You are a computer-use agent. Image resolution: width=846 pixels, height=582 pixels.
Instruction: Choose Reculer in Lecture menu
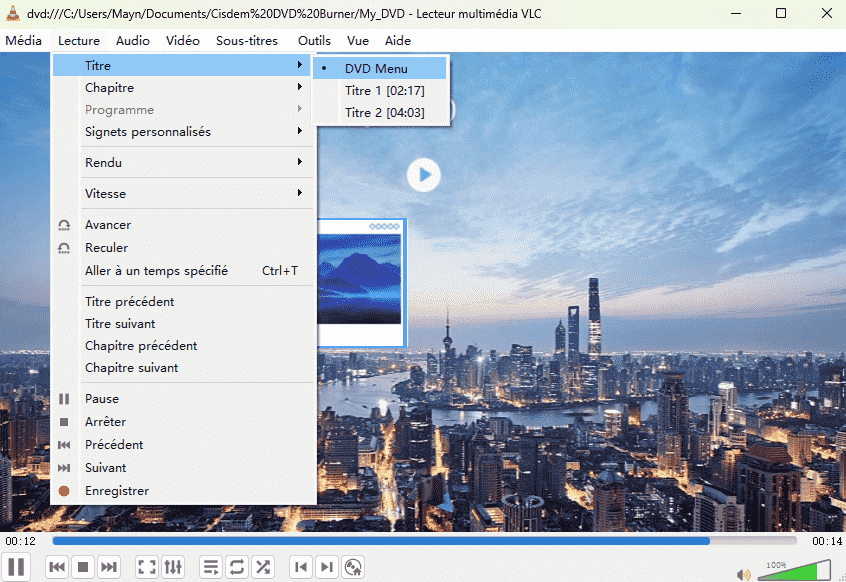pyautogui.click(x=183, y=248)
